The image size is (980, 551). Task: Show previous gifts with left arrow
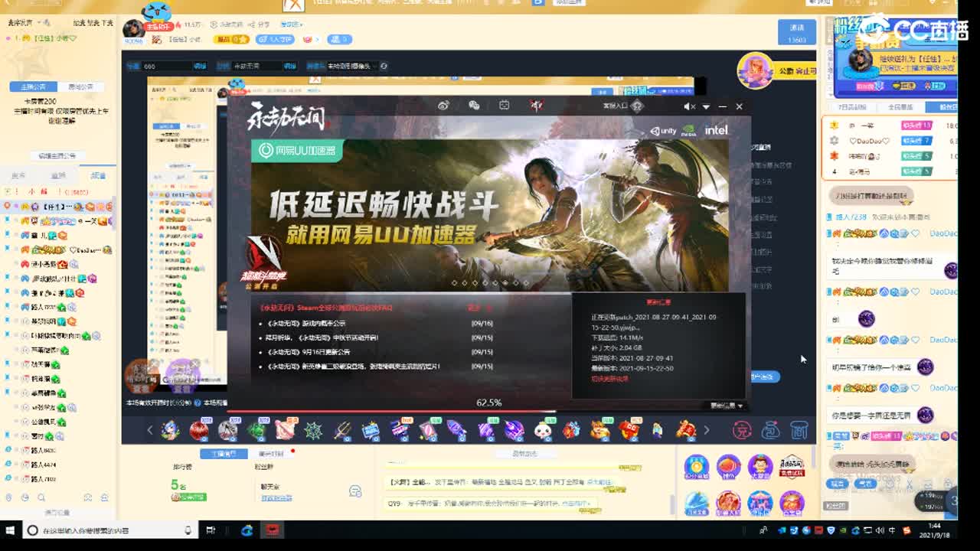tap(150, 430)
